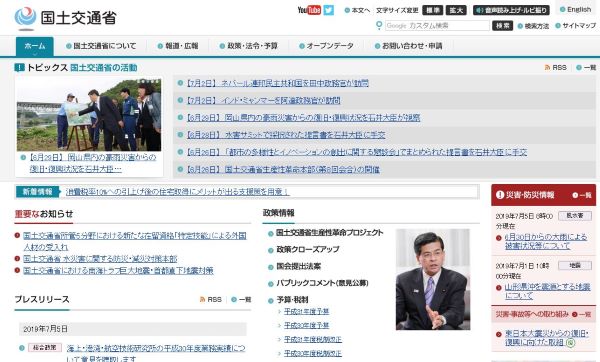Click 標準 text size button
This screenshot has height=362, width=600.
click(433, 10)
